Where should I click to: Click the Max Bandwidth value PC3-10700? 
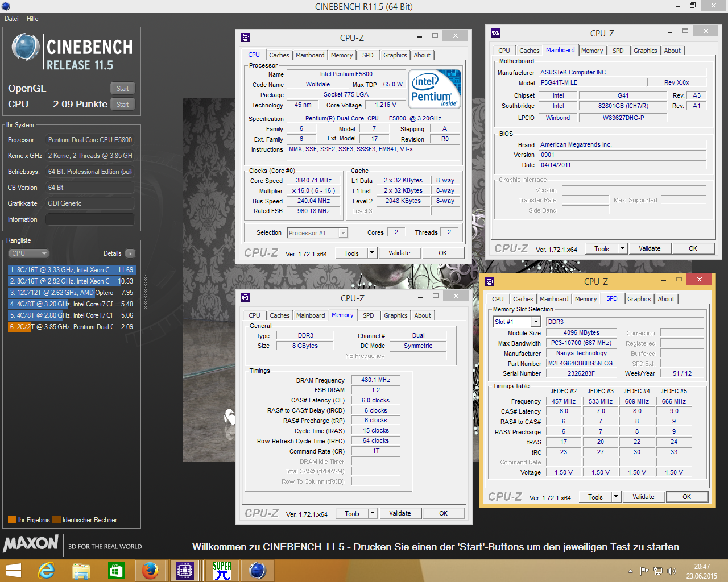[581, 343]
